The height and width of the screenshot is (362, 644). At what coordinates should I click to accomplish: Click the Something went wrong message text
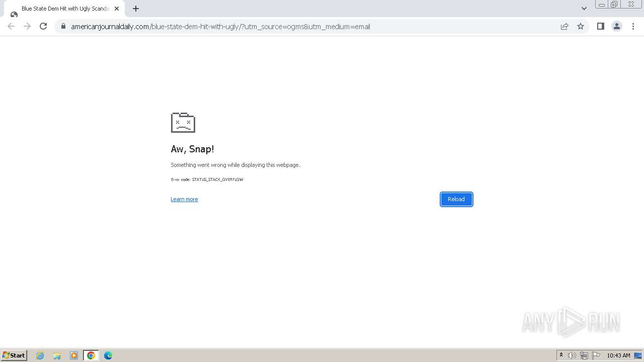(x=235, y=165)
